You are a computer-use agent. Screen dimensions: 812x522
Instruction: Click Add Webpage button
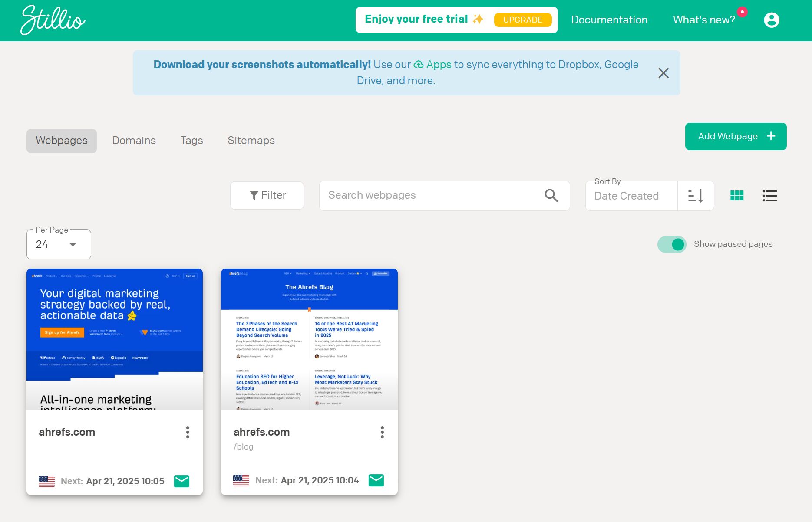pyautogui.click(x=736, y=136)
